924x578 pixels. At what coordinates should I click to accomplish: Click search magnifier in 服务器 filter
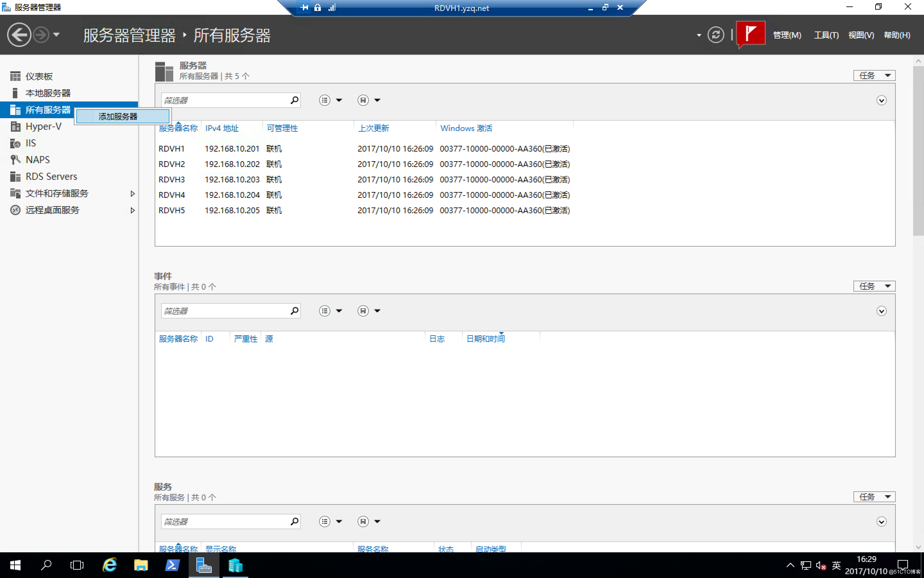[x=295, y=100]
